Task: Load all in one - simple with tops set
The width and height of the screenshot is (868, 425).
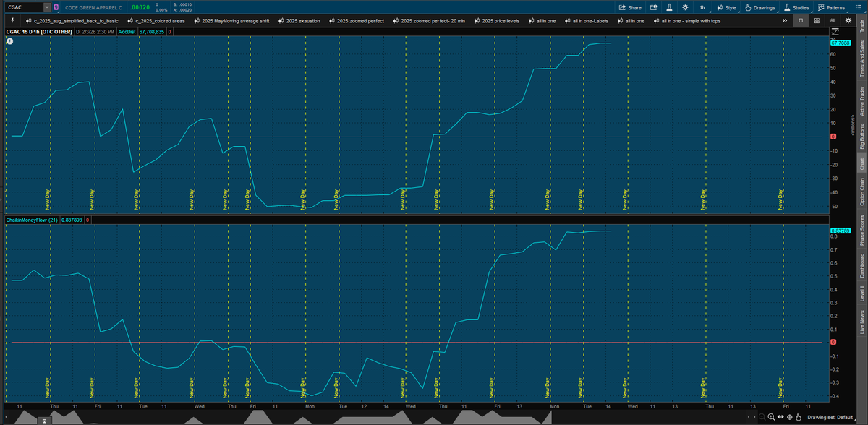Action: [x=686, y=21]
